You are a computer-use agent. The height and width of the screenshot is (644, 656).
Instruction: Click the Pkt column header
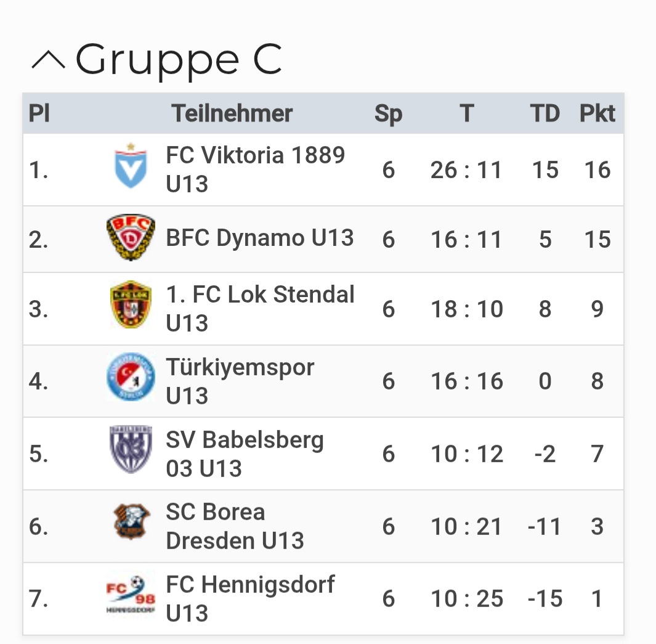pyautogui.click(x=597, y=113)
